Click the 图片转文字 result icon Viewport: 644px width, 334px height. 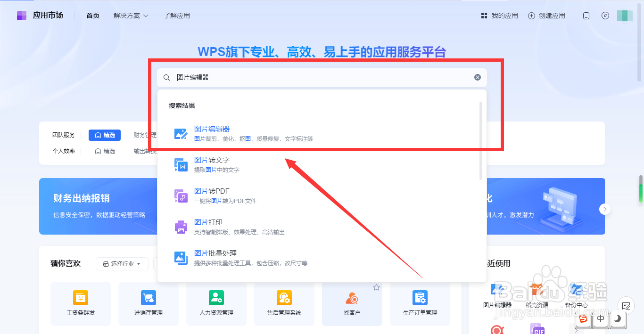[181, 165]
